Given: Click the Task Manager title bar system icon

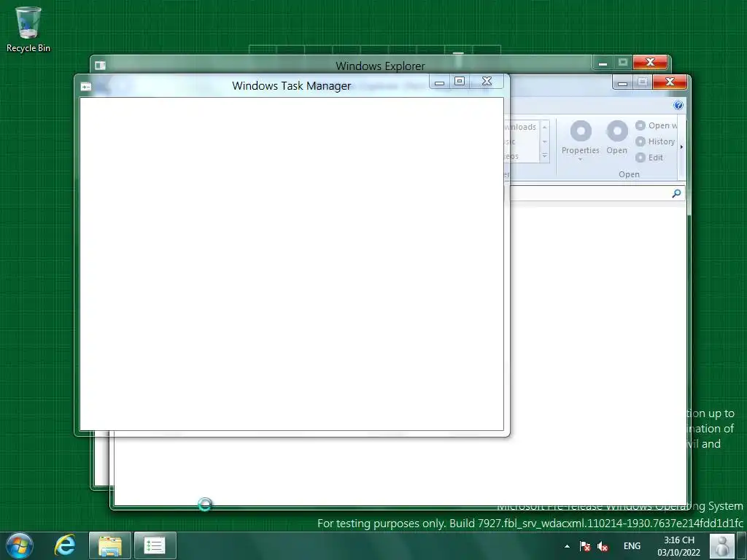Looking at the screenshot, I should tap(86, 87).
